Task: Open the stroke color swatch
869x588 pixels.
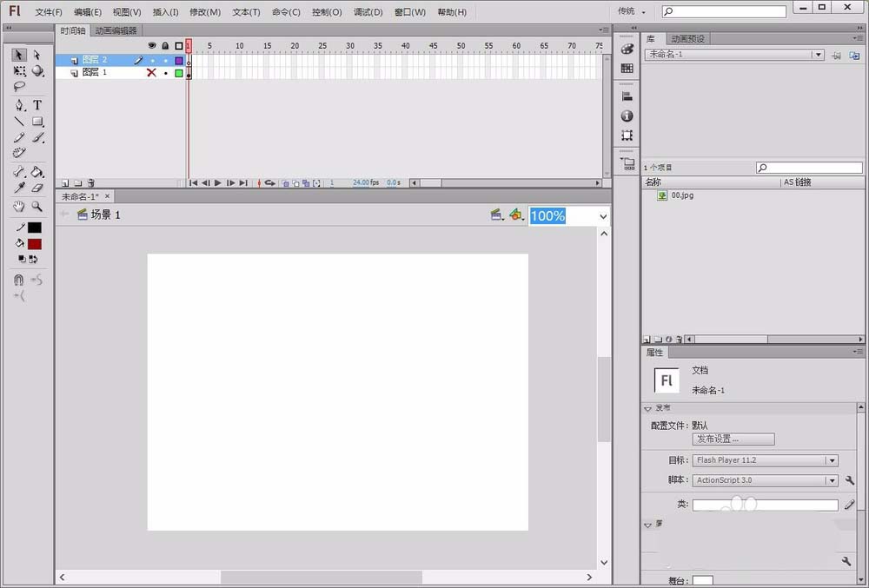Action: pos(35,228)
